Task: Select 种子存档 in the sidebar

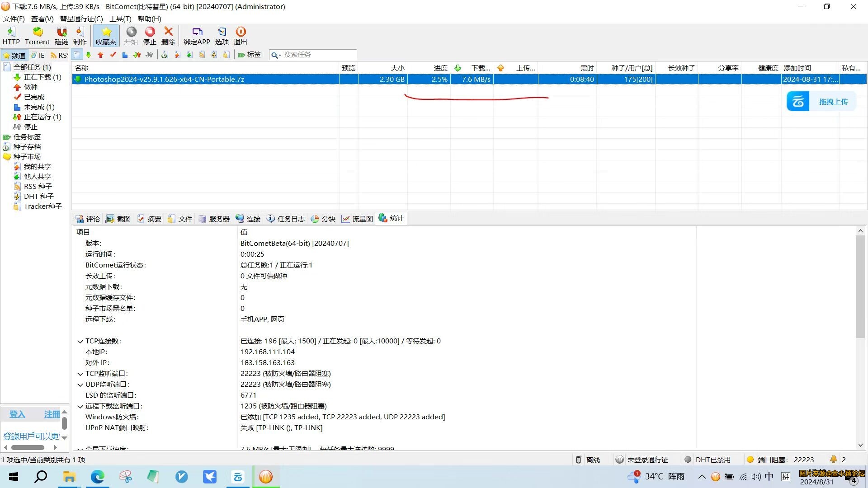Action: pyautogui.click(x=27, y=146)
